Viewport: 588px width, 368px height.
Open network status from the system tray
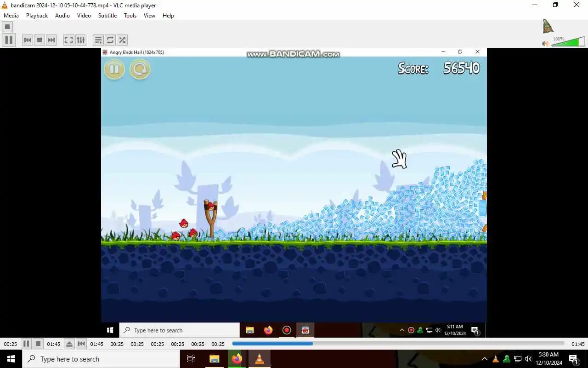tap(517, 359)
